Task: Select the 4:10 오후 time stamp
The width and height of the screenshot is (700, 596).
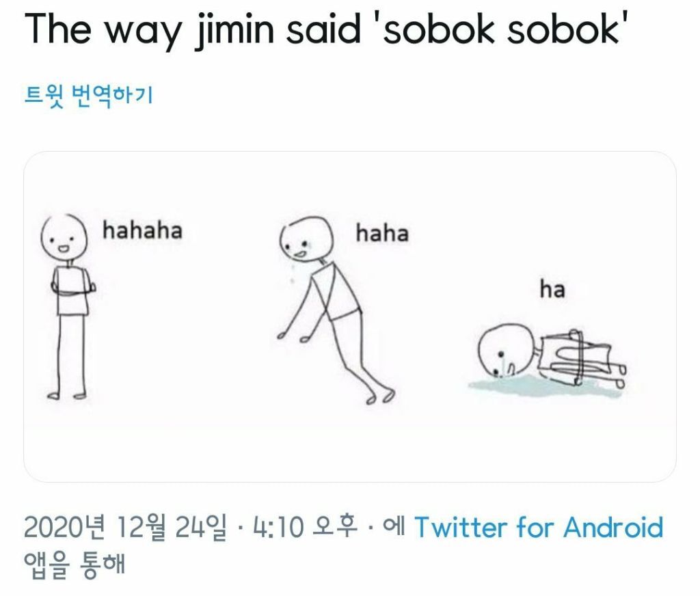Action: point(306,527)
